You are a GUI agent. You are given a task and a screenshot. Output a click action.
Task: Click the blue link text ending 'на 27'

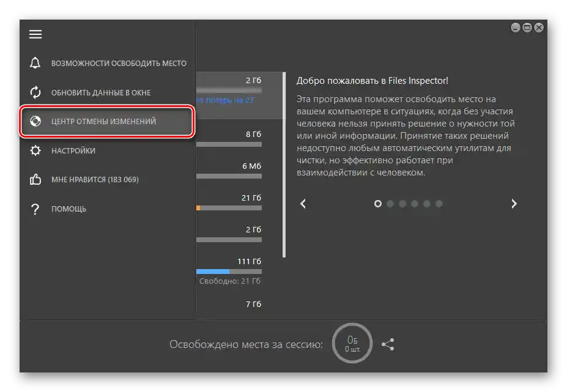click(225, 100)
